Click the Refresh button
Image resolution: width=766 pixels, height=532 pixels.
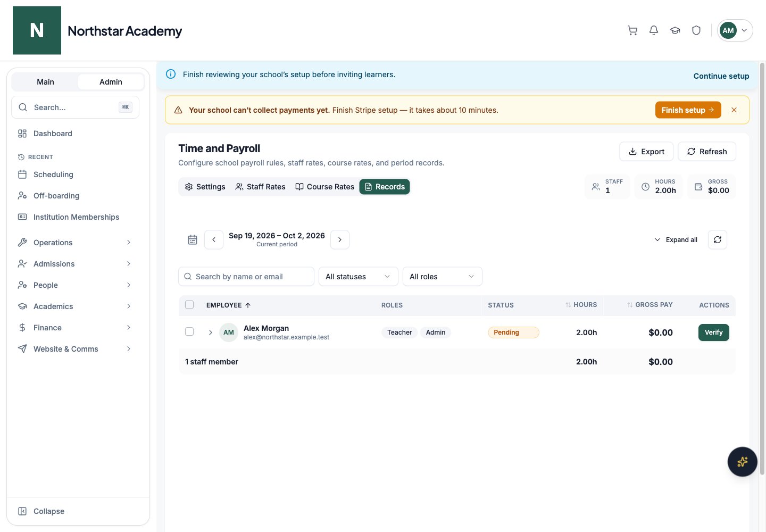point(707,152)
